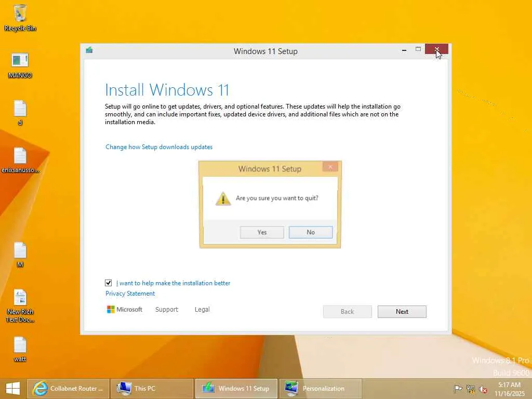Select the New Rich Text Document icon
Viewport: 532px width, 399px height.
(x=20, y=305)
